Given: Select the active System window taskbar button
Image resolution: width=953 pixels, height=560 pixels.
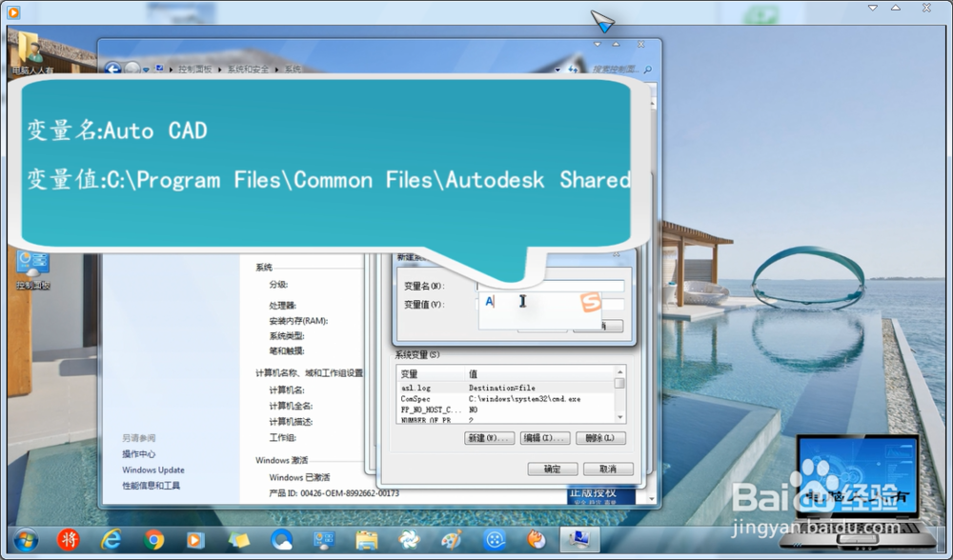Looking at the screenshot, I should [x=579, y=539].
